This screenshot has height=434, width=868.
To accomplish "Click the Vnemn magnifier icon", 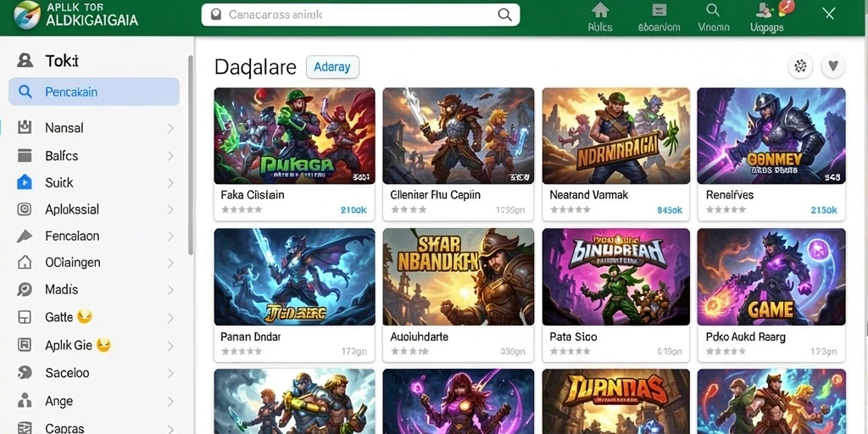I will tap(713, 10).
